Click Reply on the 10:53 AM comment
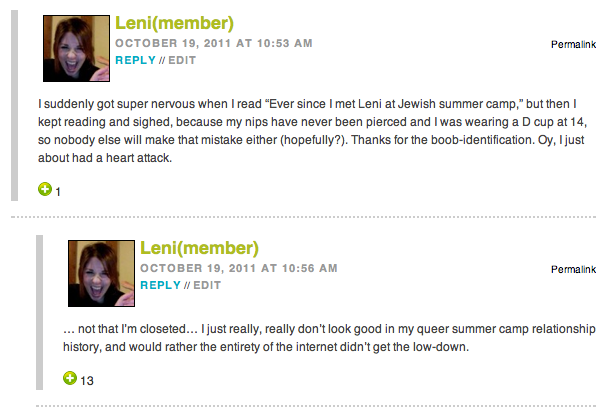The width and height of the screenshot is (604, 416). pos(135,60)
